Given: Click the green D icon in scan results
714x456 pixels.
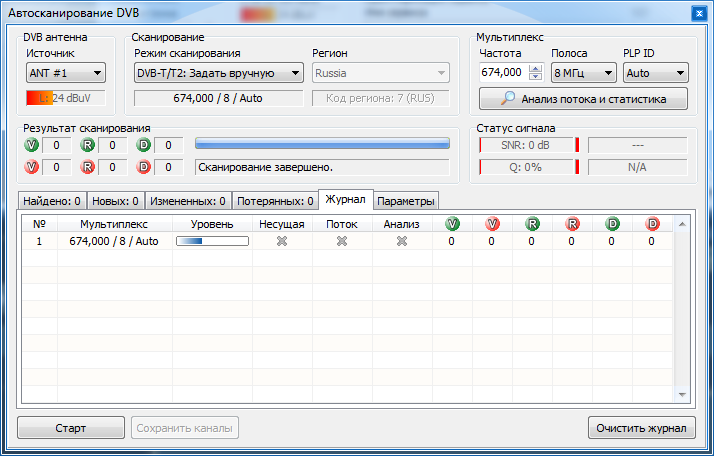Looking at the screenshot, I should 145,145.
